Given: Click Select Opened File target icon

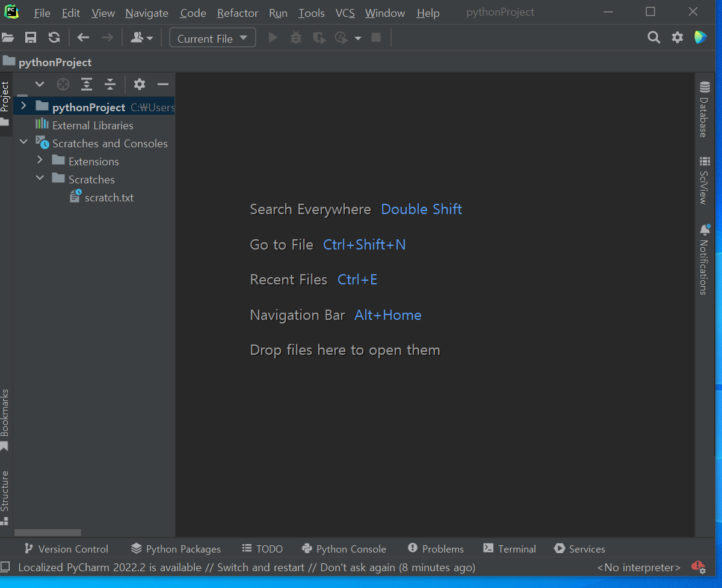Looking at the screenshot, I should (63, 84).
